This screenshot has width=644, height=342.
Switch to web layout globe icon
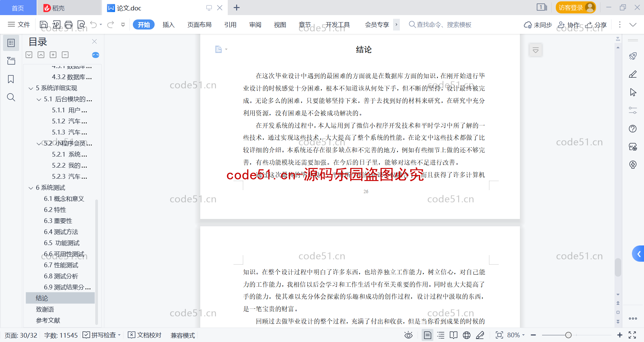[x=467, y=335]
